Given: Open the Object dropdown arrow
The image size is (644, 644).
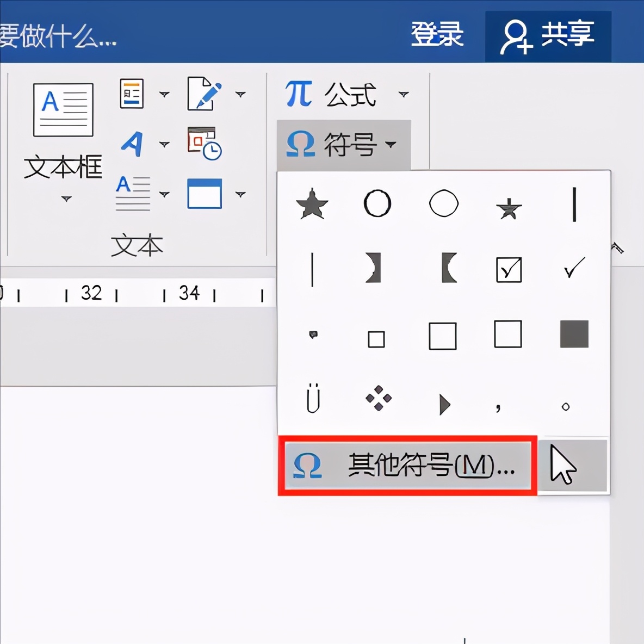Looking at the screenshot, I should (240, 194).
